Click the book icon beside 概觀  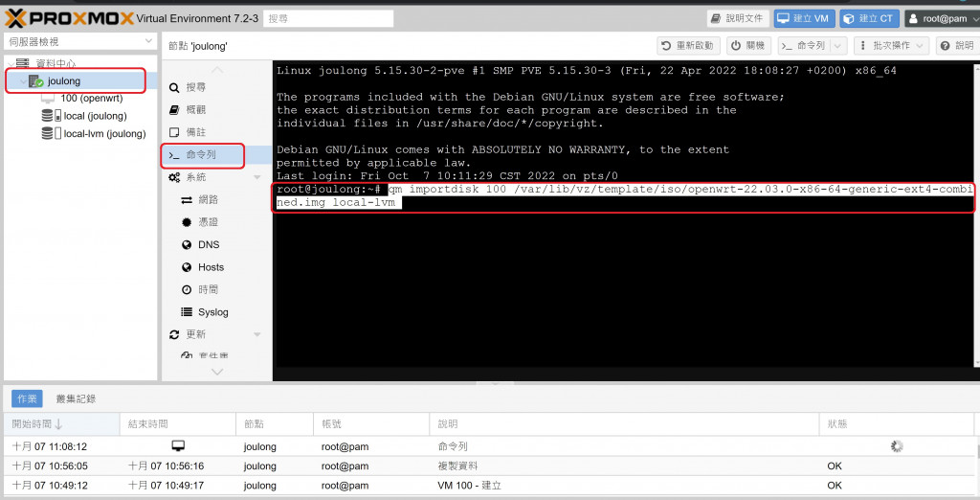click(x=174, y=110)
